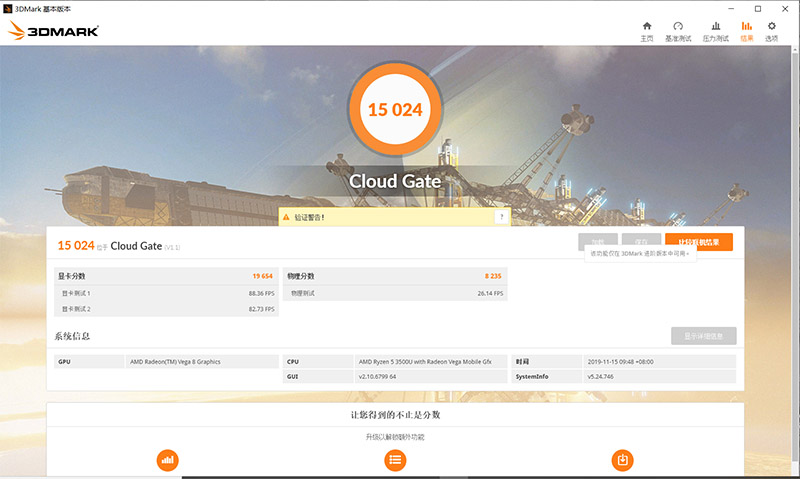Click the 显示详细信息 details button
Viewport: 800px width, 479px height.
pyautogui.click(x=704, y=336)
